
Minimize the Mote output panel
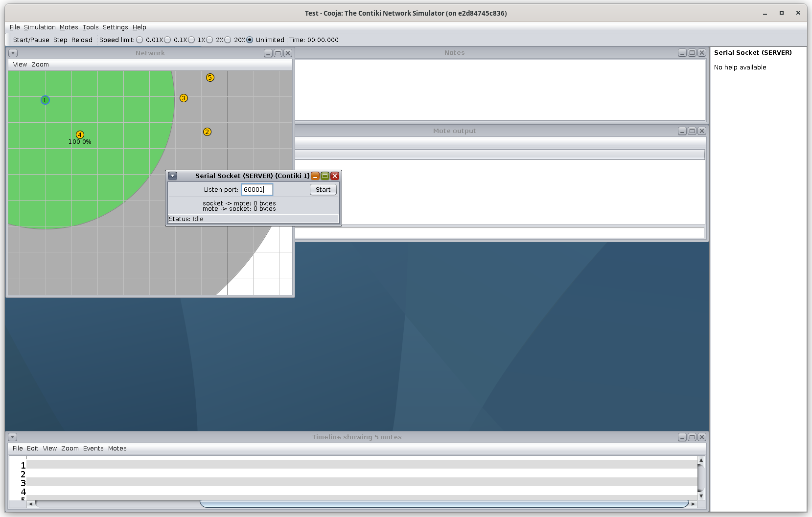(x=682, y=131)
